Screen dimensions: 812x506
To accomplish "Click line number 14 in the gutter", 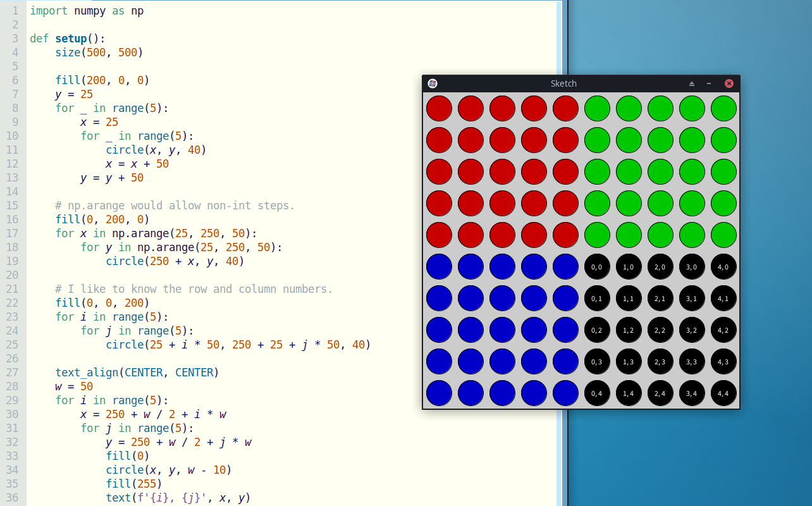I will (13, 192).
